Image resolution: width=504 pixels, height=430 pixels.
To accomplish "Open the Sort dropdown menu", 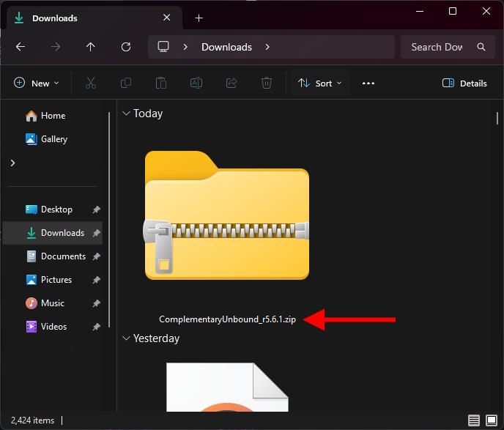I will (x=320, y=84).
